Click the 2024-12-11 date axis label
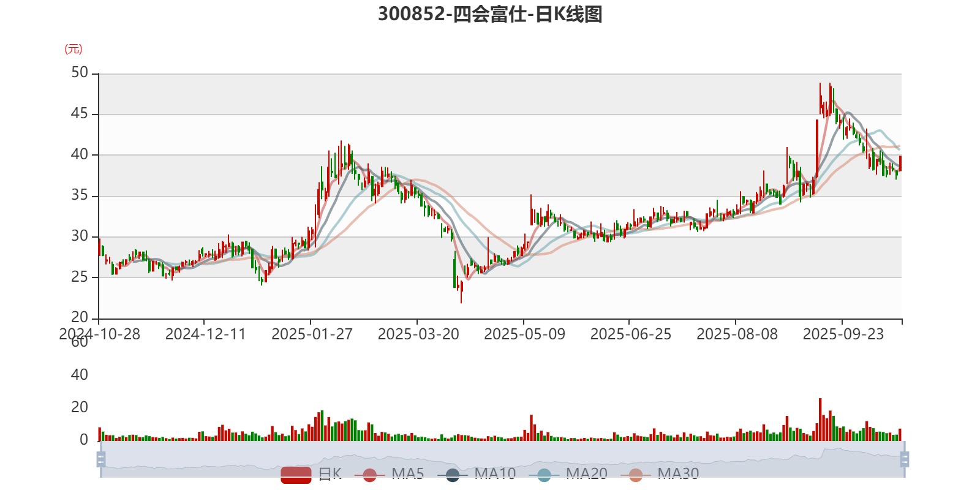The image size is (980, 490). tap(205, 334)
